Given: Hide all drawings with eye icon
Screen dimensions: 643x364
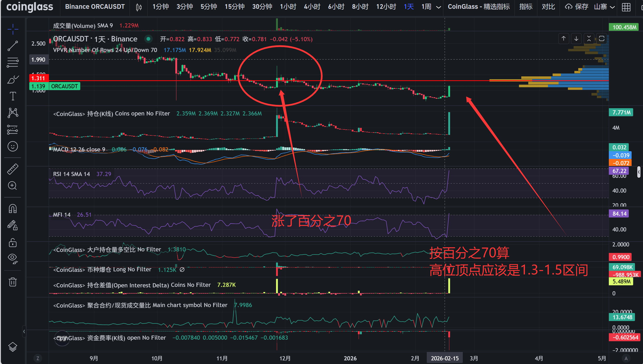Looking at the screenshot, I should [12, 258].
